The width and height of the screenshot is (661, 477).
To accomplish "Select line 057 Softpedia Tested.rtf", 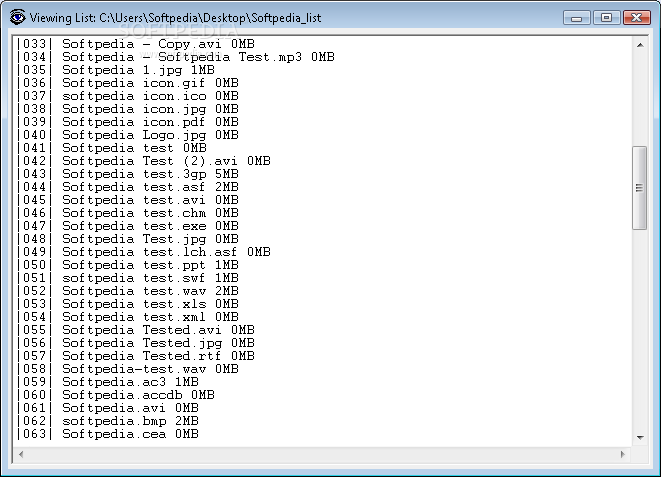I will coord(136,356).
